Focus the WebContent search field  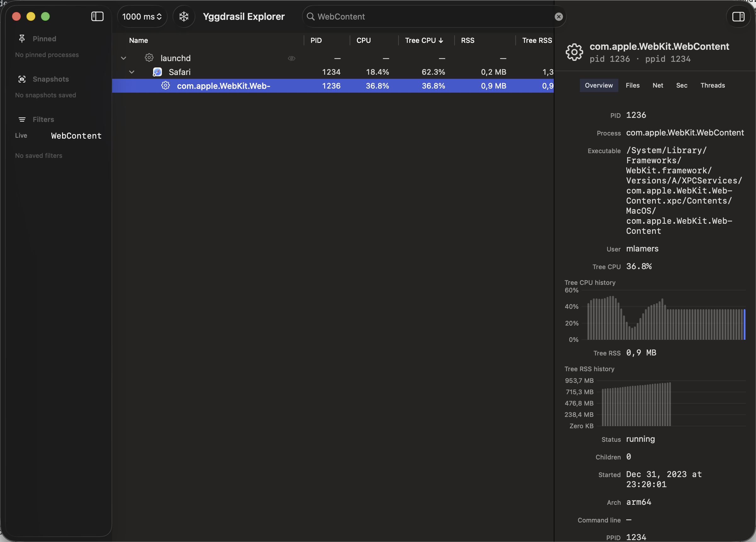433,16
